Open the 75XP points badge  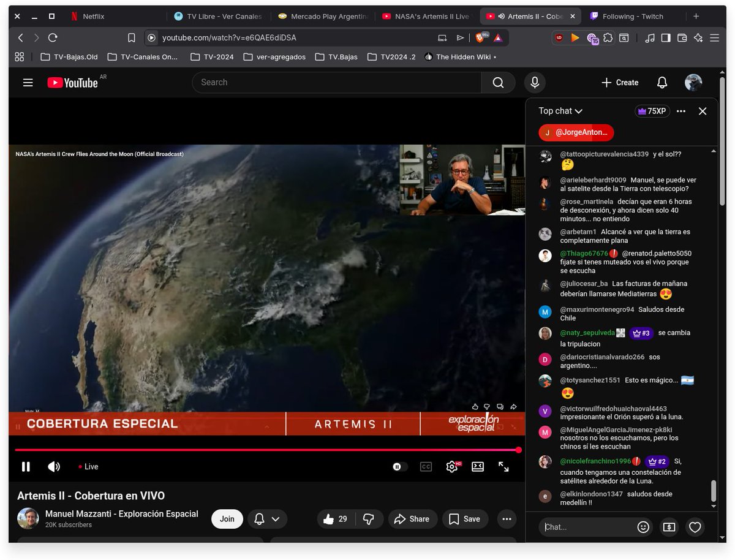point(652,111)
